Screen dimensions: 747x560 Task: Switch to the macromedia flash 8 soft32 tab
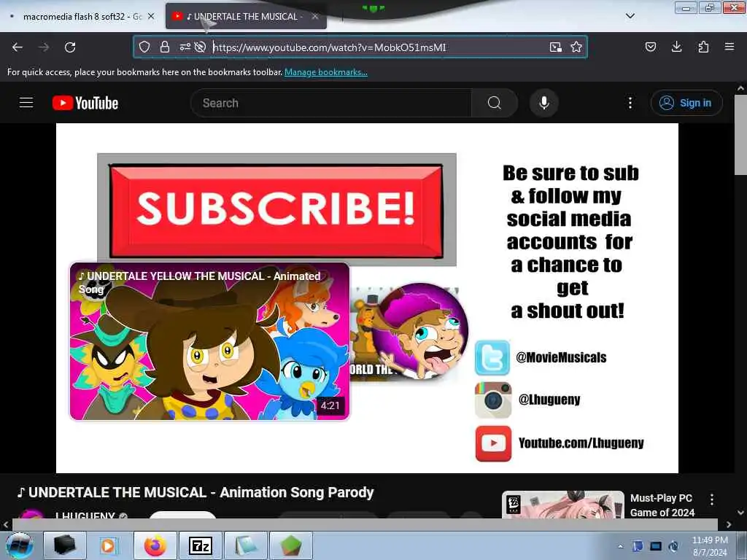coord(82,16)
